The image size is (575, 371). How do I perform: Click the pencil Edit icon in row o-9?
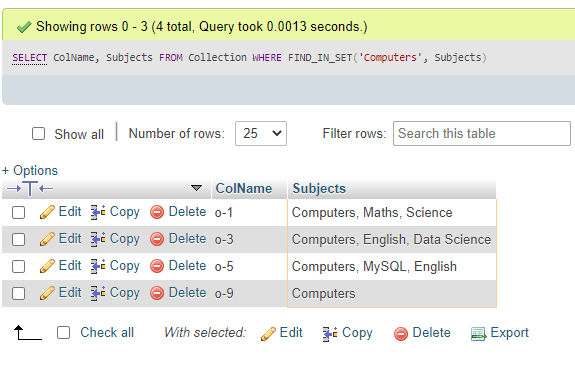(x=47, y=293)
